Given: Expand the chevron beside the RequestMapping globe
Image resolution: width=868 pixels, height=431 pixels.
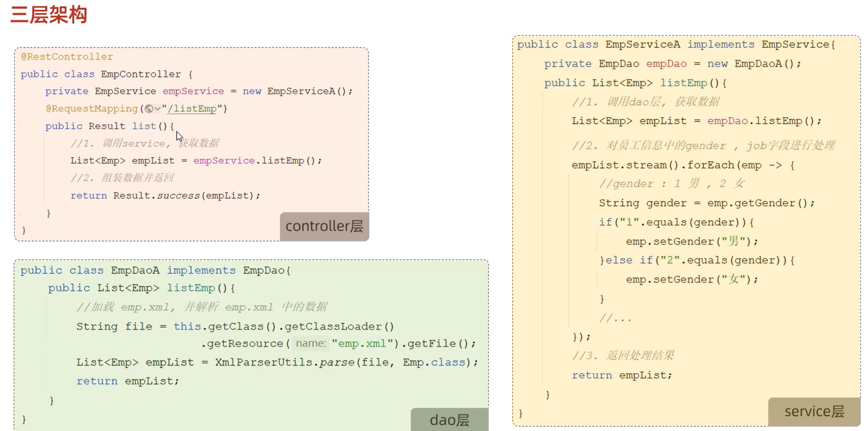Looking at the screenshot, I should [x=158, y=109].
